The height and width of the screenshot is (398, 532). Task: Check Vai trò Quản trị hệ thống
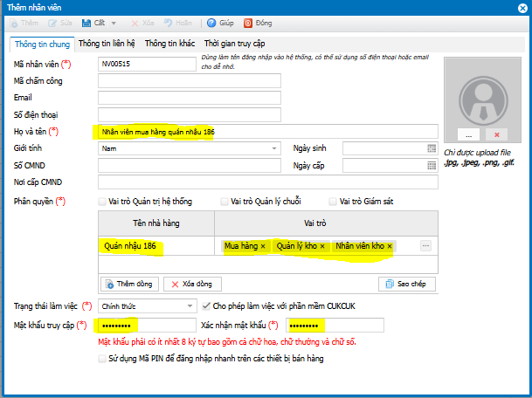coord(102,202)
